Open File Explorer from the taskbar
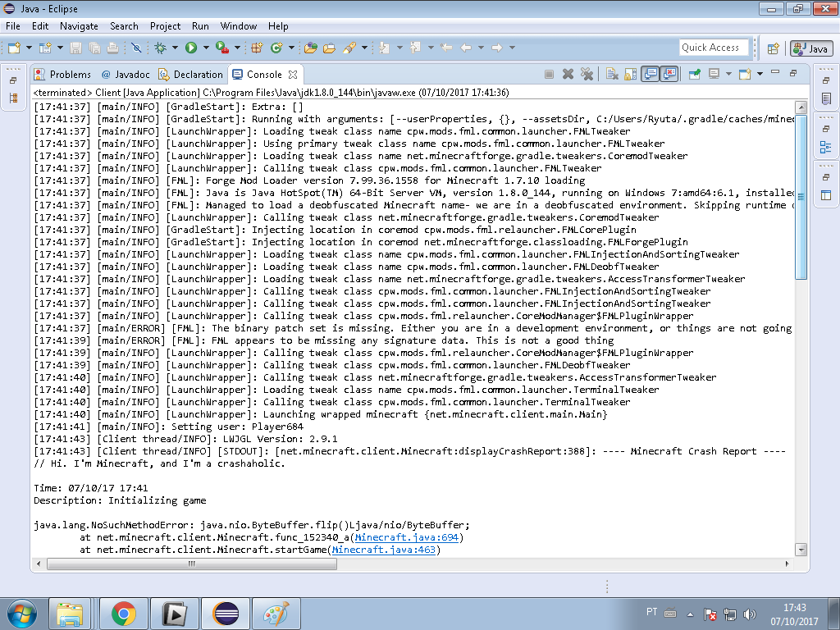Viewport: 840px width, 630px height. pos(71,614)
